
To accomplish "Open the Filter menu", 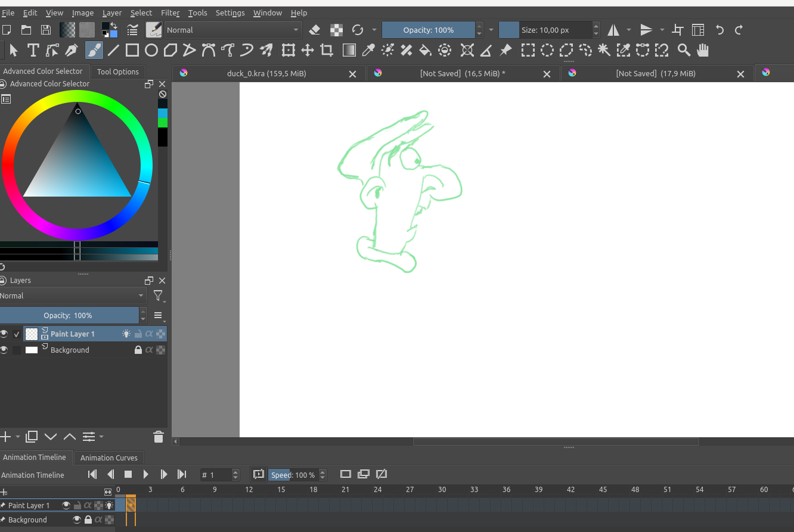I will point(170,13).
